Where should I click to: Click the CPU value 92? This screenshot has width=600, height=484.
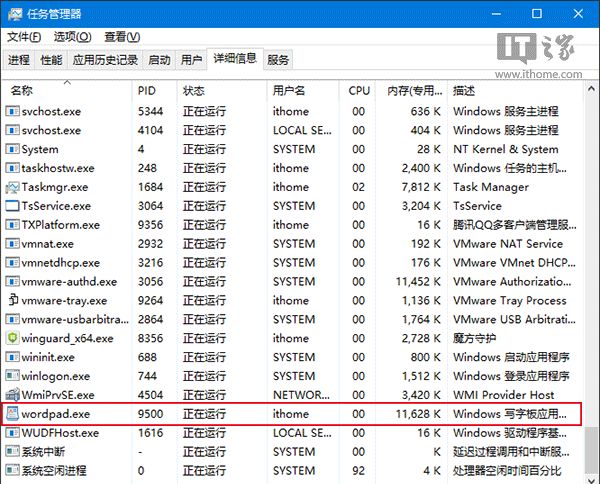click(359, 471)
